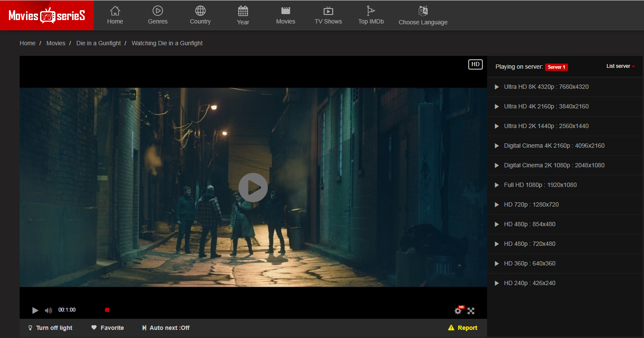This screenshot has height=338, width=644.
Task: Choose HD 480p : 720x480
Action: [565, 244]
